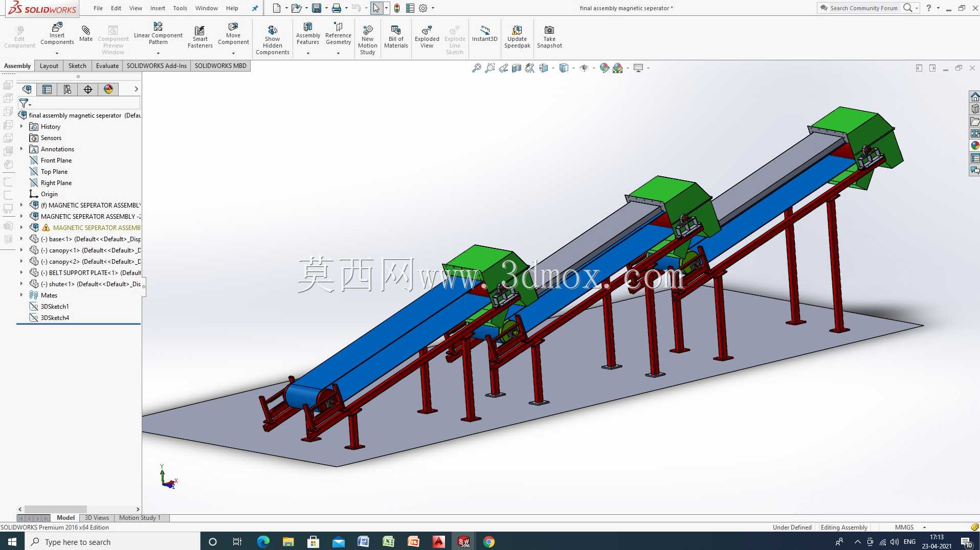Viewport: 980px width, 550px height.
Task: Open the DisplayManager tab
Action: tap(108, 89)
